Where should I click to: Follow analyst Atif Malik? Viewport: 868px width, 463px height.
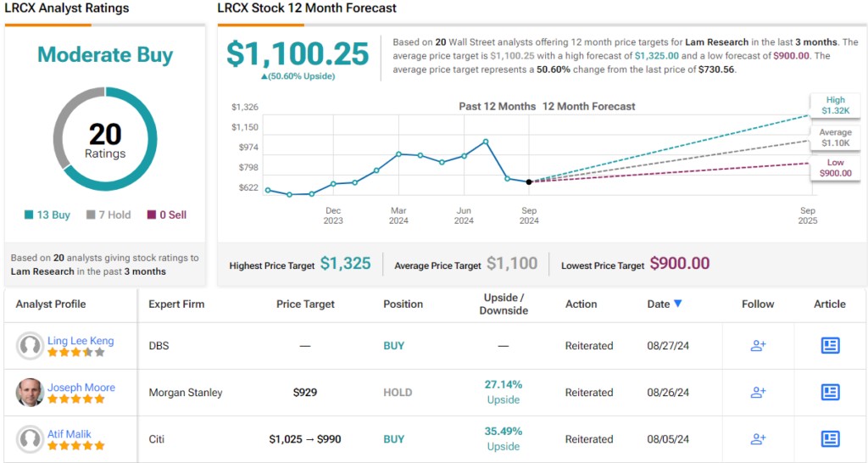pos(758,439)
